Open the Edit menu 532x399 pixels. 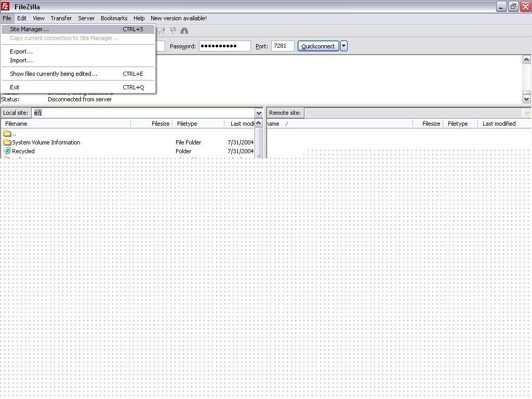(22, 18)
